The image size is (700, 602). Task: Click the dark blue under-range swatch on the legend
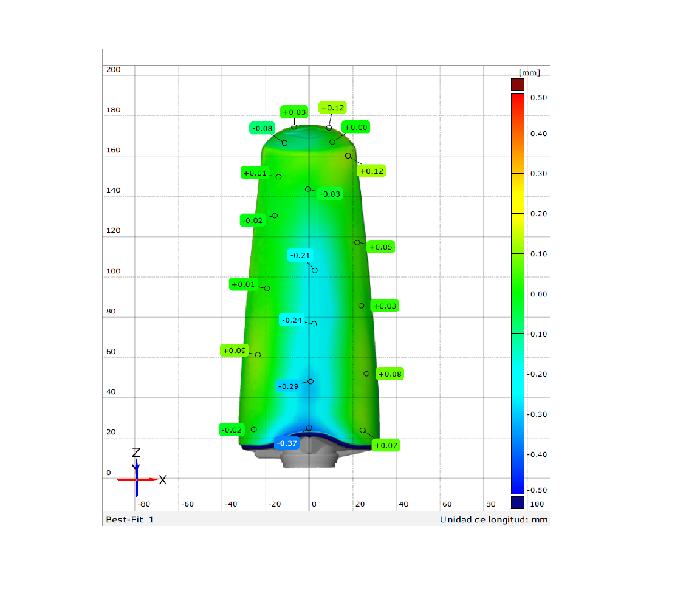pos(518,502)
